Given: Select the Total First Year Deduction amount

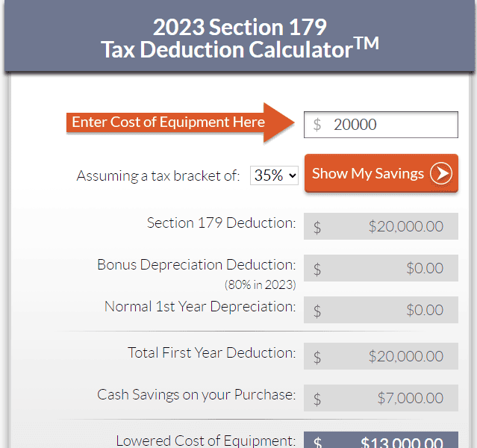Looking at the screenshot, I should 405,356.
